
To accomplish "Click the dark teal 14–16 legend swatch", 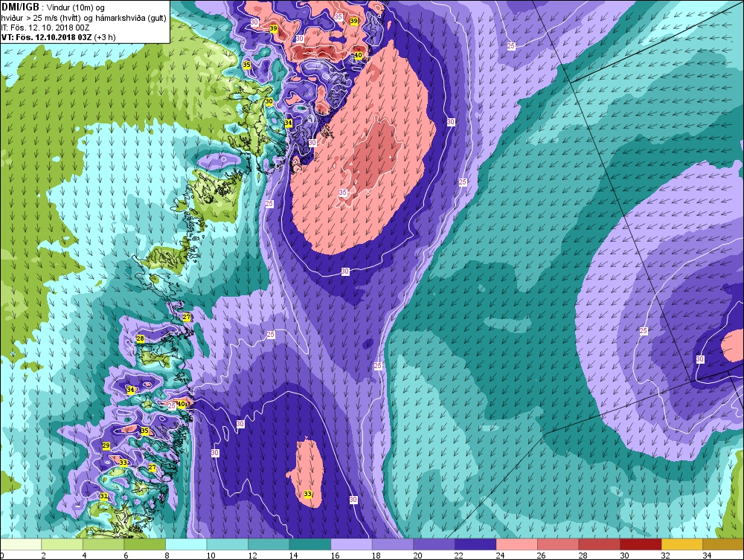I will 310,544.
